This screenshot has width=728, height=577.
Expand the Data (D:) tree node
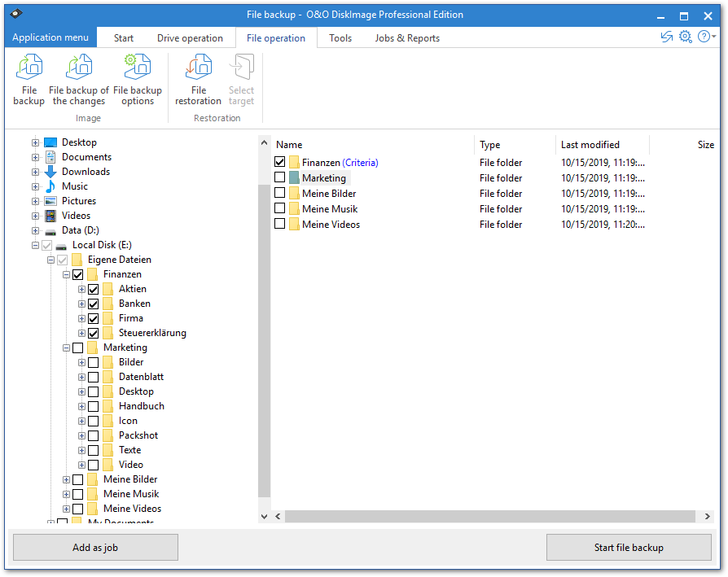click(x=35, y=230)
